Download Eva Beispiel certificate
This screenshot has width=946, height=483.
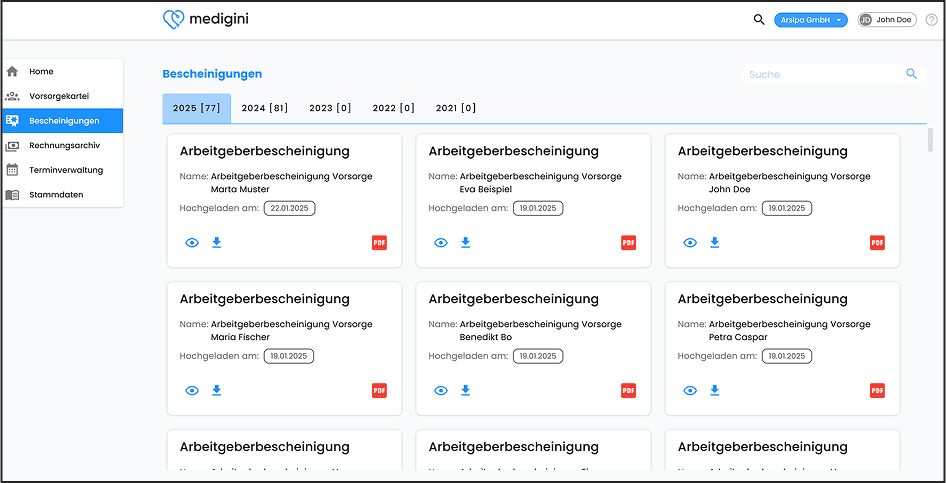[x=465, y=242]
